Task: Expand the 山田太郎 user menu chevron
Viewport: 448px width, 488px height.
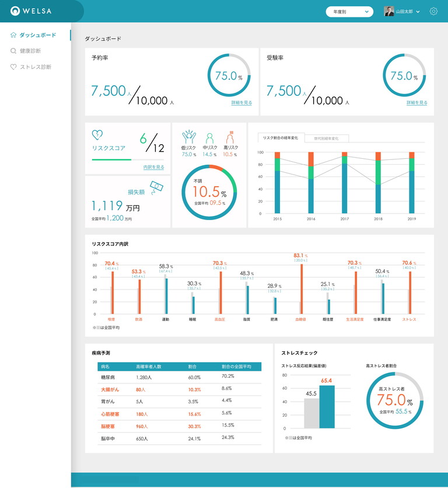Action: point(418,12)
